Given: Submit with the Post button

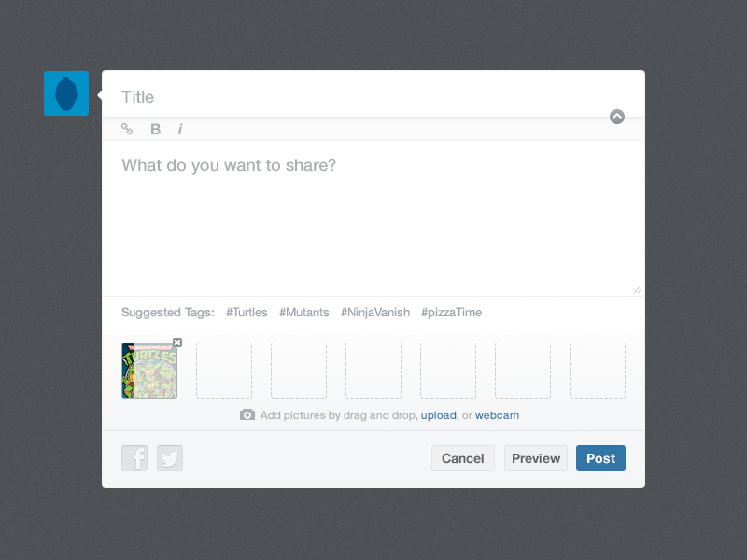Looking at the screenshot, I should pyautogui.click(x=600, y=458).
